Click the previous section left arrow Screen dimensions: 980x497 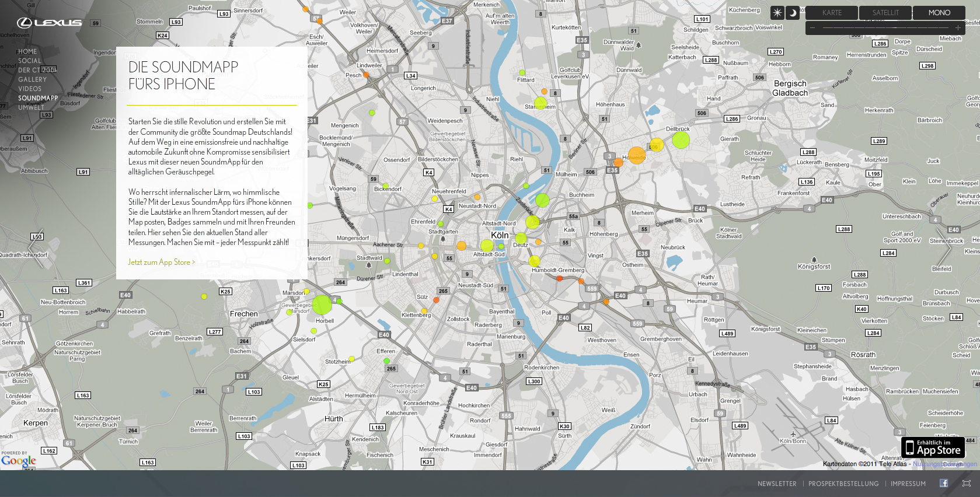(x=34, y=249)
